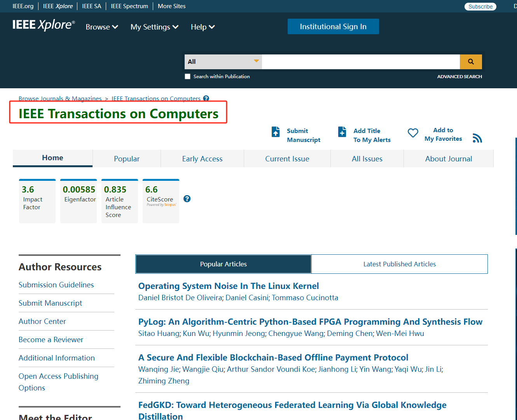Open IEEE Xplore top bar link
The width and height of the screenshot is (517, 420).
(x=58, y=6)
